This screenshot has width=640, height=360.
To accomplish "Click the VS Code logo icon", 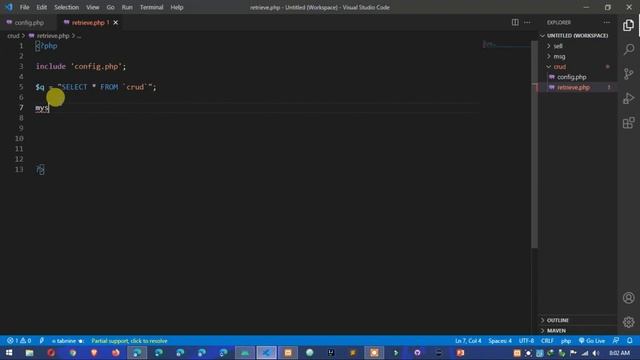I will [9, 7].
